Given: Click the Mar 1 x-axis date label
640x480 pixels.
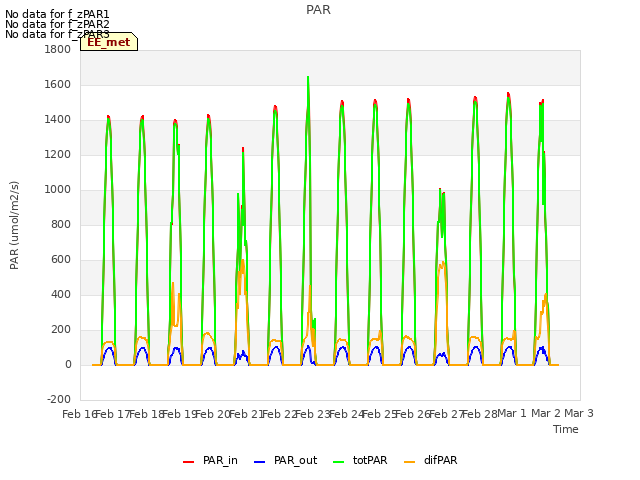Looking at the screenshot, I should point(512,413).
